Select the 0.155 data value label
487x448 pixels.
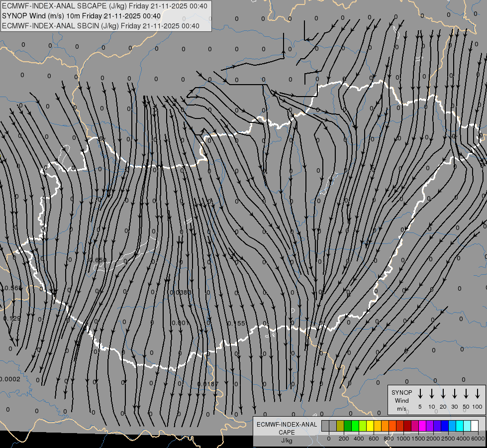point(236,324)
